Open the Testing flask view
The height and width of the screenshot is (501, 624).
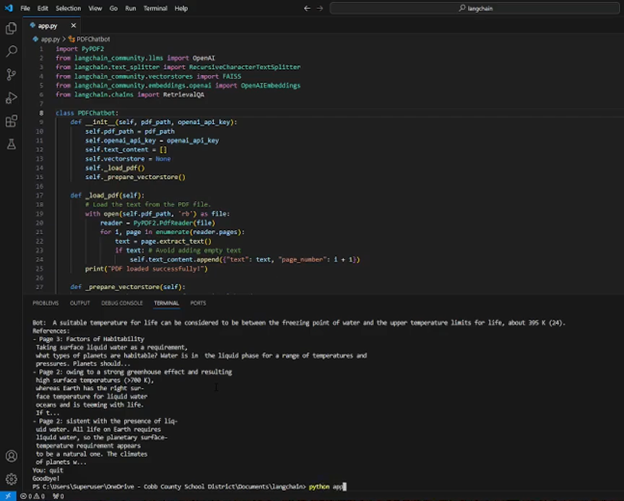(11, 144)
